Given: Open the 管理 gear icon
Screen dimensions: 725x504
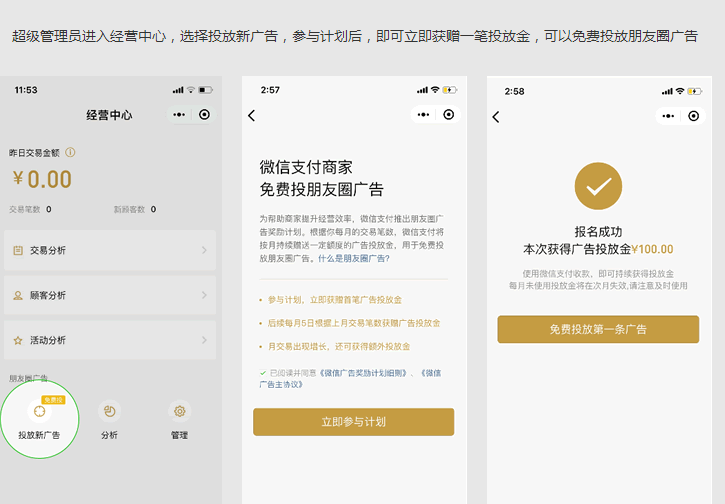Looking at the screenshot, I should tap(179, 411).
